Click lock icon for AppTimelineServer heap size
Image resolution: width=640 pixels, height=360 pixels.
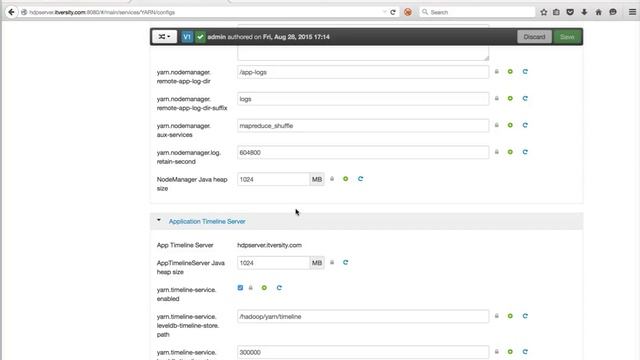pyautogui.click(x=332, y=262)
